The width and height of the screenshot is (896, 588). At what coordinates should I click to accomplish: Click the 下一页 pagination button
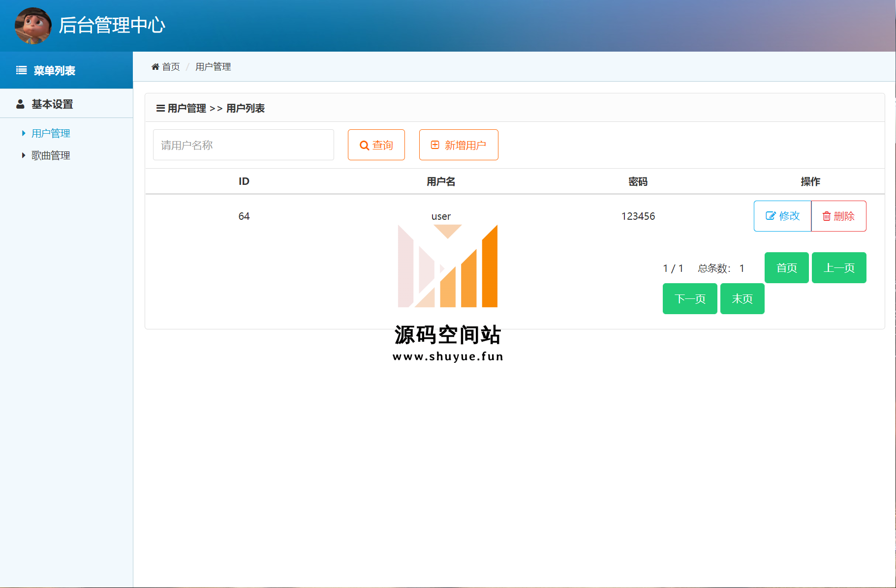click(690, 299)
